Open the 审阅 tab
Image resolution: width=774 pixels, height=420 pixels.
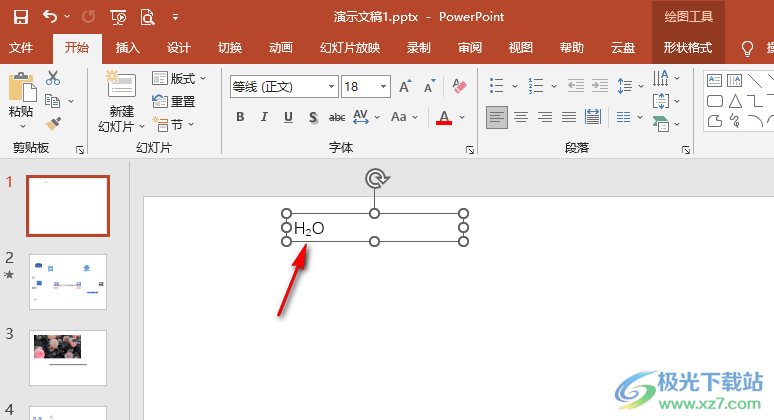pyautogui.click(x=469, y=48)
